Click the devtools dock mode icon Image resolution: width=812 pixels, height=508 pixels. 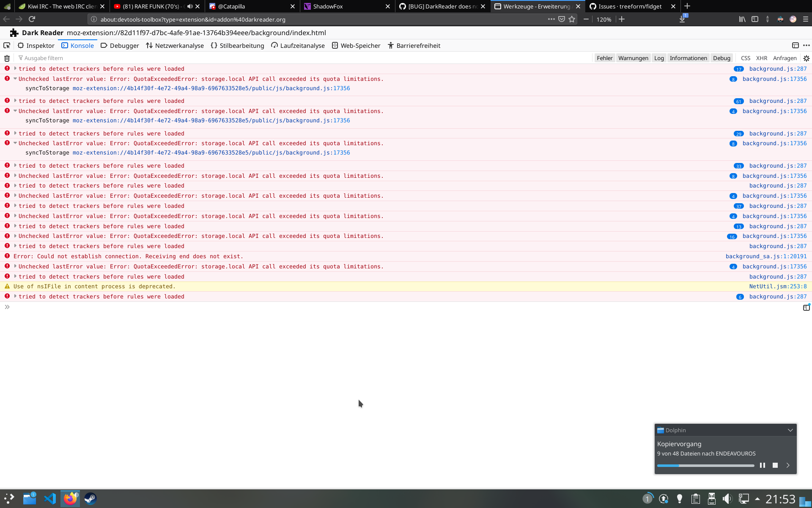pos(795,46)
